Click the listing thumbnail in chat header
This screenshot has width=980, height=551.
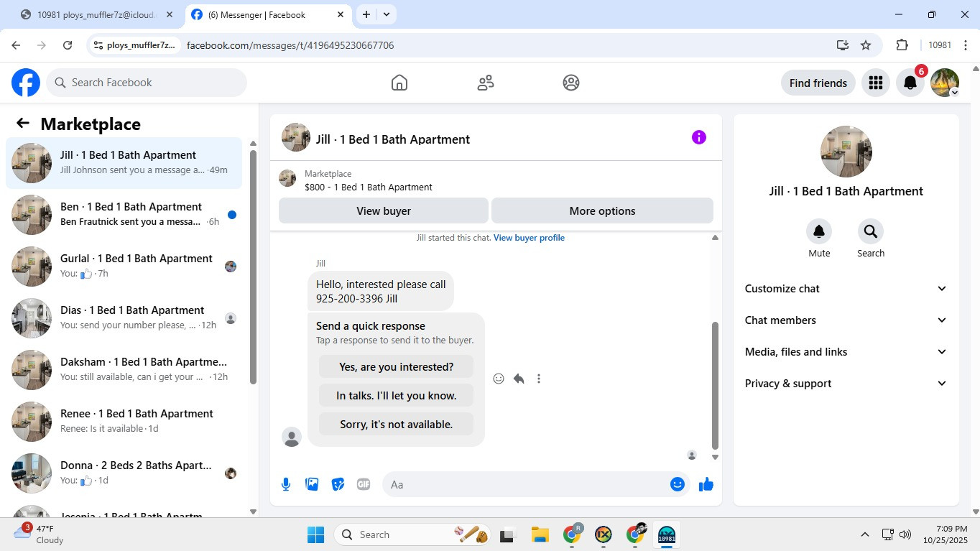[296, 137]
